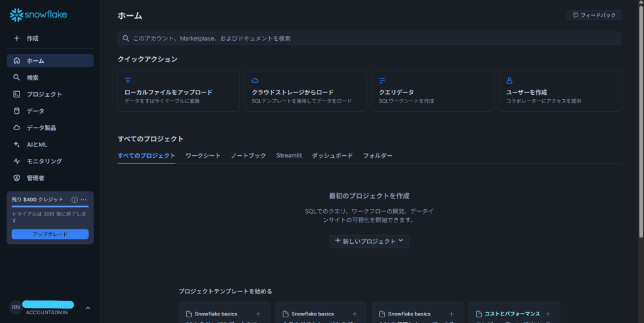Click the 残り $400 クレジット text
Screen dimensions: 644x323
37,200
